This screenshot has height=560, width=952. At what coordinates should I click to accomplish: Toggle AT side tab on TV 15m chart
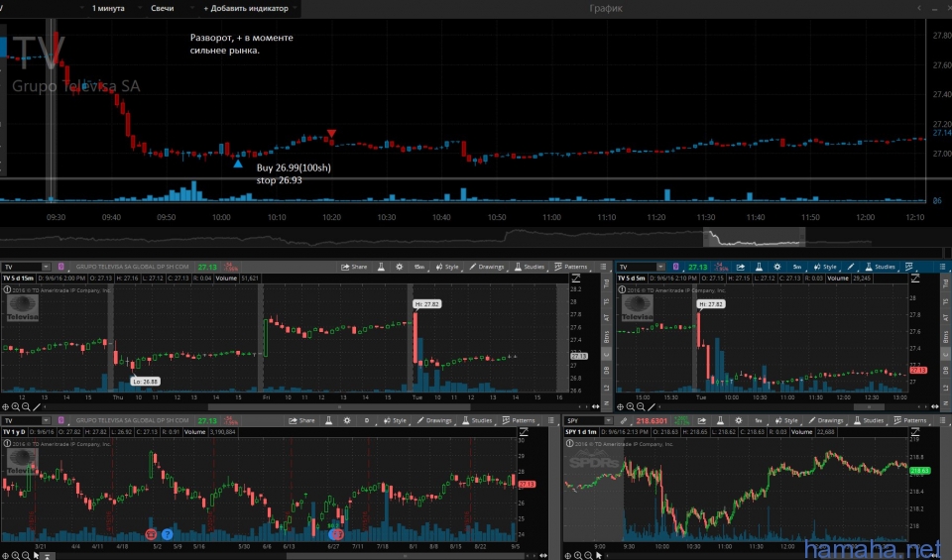pyautogui.click(x=606, y=317)
